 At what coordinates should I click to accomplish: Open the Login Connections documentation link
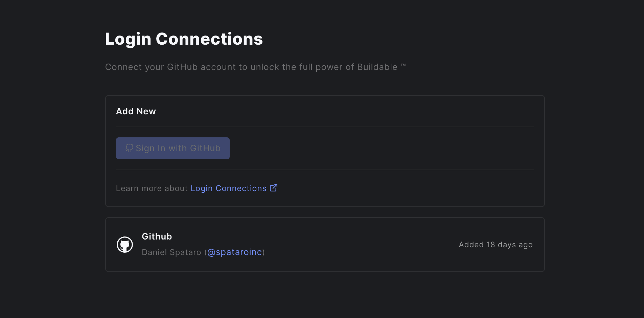(x=228, y=188)
